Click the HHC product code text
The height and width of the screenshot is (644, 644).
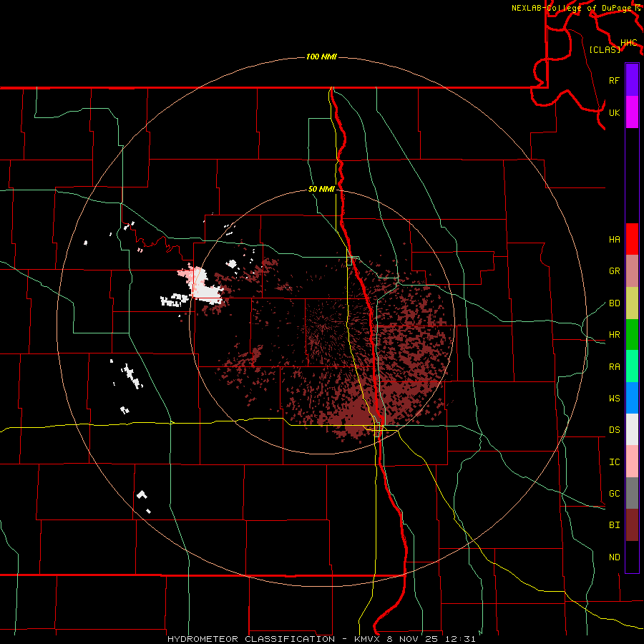point(629,43)
